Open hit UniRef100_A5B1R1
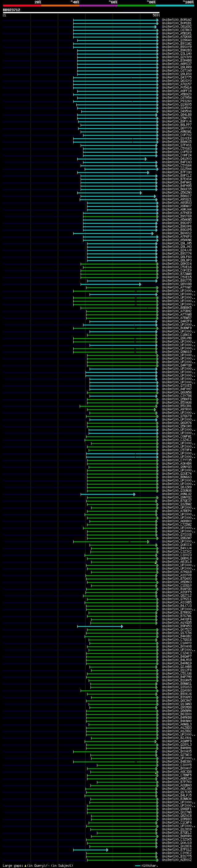197x868 pixels. (177, 33)
